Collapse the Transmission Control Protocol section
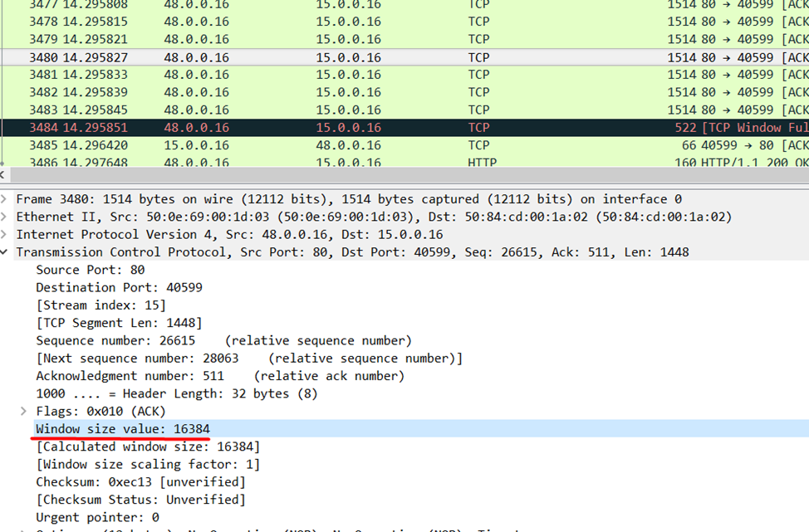Screen dimensions: 809x532 (5, 251)
